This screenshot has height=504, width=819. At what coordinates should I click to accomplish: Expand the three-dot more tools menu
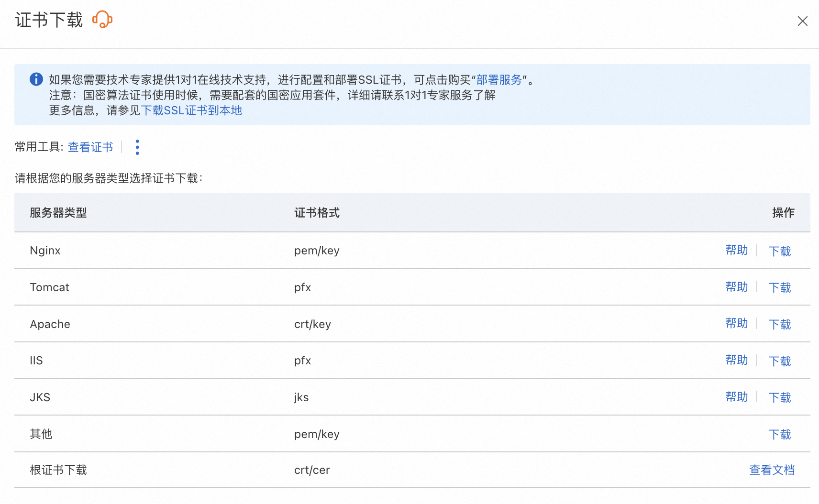tap(137, 147)
